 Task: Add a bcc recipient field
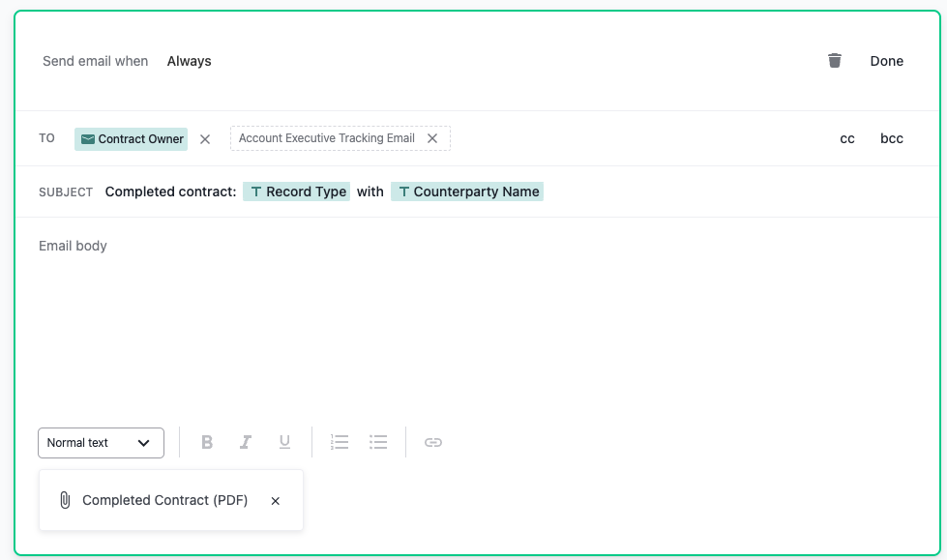pos(890,138)
